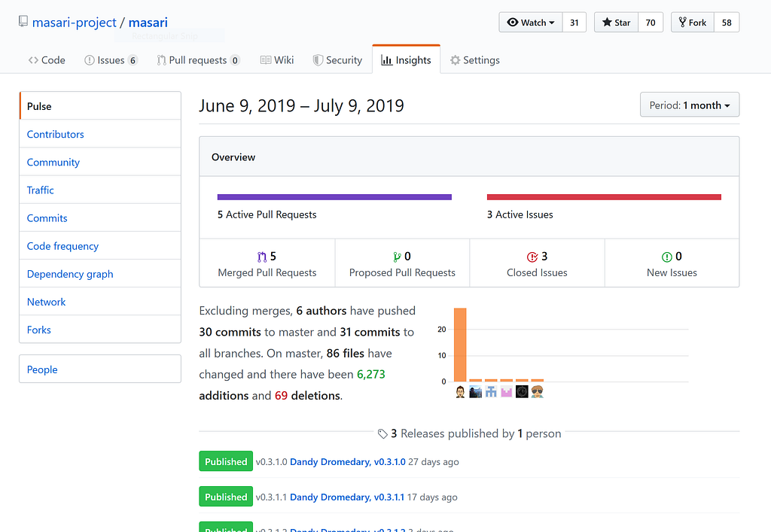Open Dependency graph in the sidebar

pos(100,274)
